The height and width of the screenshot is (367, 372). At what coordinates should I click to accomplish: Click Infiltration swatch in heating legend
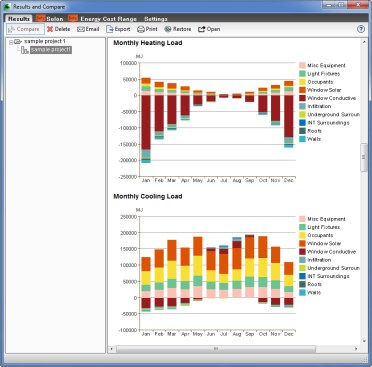click(302, 106)
